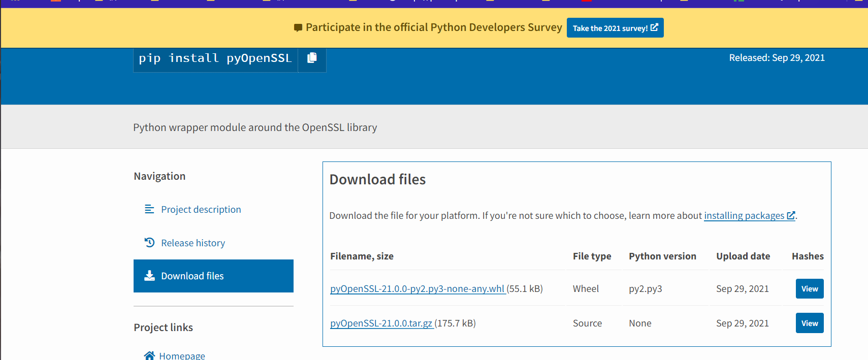Click external-link icon on the survey button
This screenshot has width=868, height=360.
coord(655,27)
